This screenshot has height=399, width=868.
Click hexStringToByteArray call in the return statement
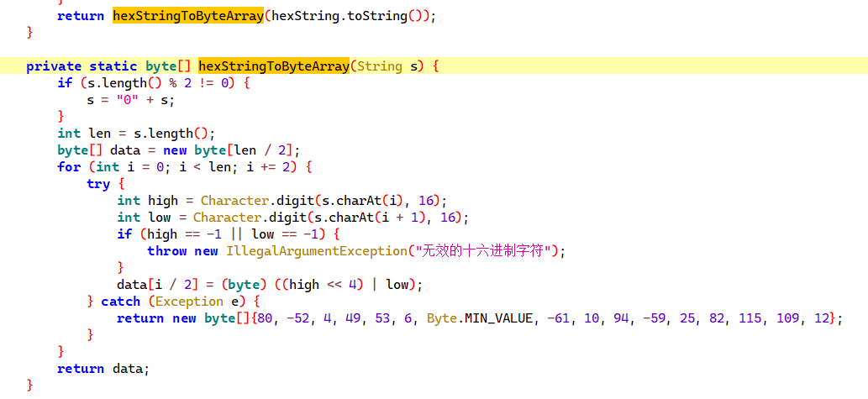[187, 16]
